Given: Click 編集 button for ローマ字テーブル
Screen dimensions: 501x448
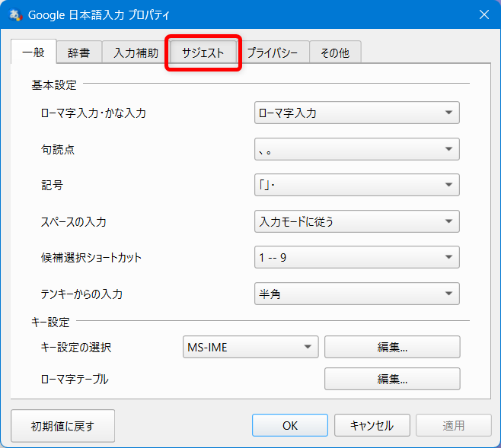Looking at the screenshot, I should [392, 379].
